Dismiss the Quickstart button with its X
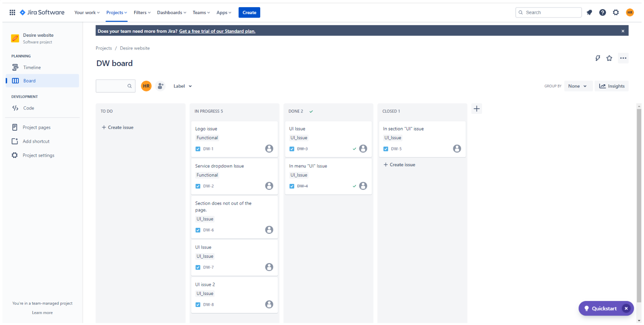The height and width of the screenshot is (325, 644). (x=626, y=308)
